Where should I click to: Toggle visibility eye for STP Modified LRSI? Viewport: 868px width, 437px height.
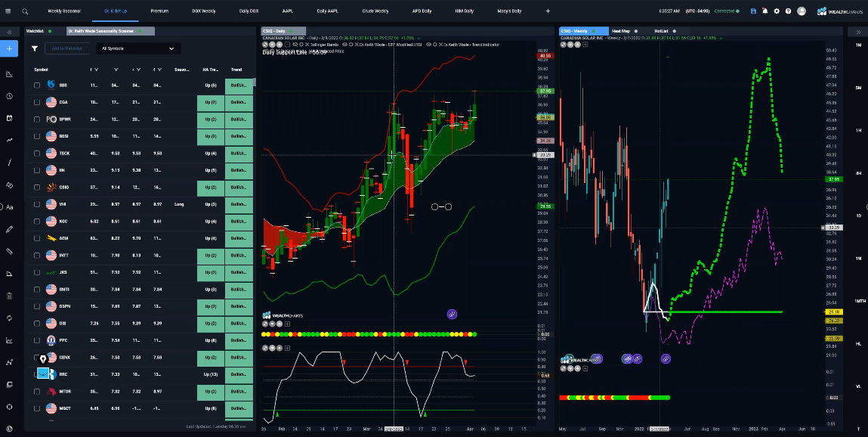pos(345,45)
